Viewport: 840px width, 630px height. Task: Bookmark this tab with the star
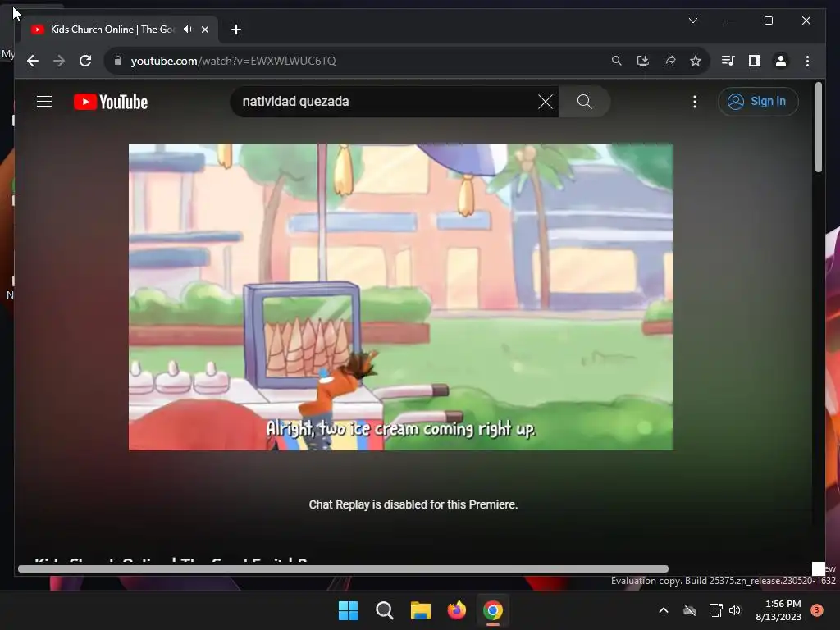(696, 61)
